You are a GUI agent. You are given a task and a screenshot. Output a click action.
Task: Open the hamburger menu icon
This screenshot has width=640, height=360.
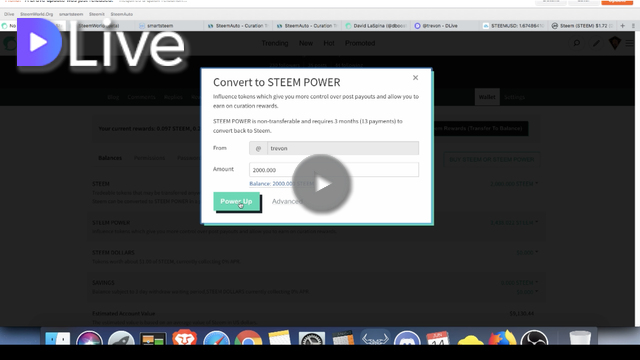(630, 43)
